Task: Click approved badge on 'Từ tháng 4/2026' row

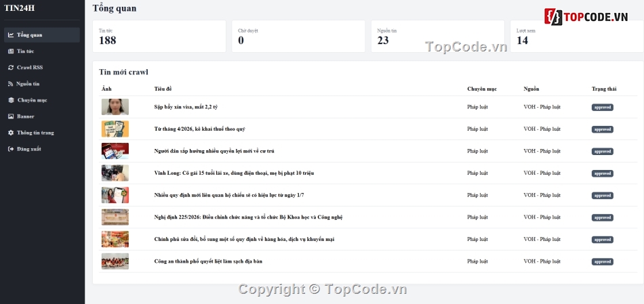Action: pos(603,129)
